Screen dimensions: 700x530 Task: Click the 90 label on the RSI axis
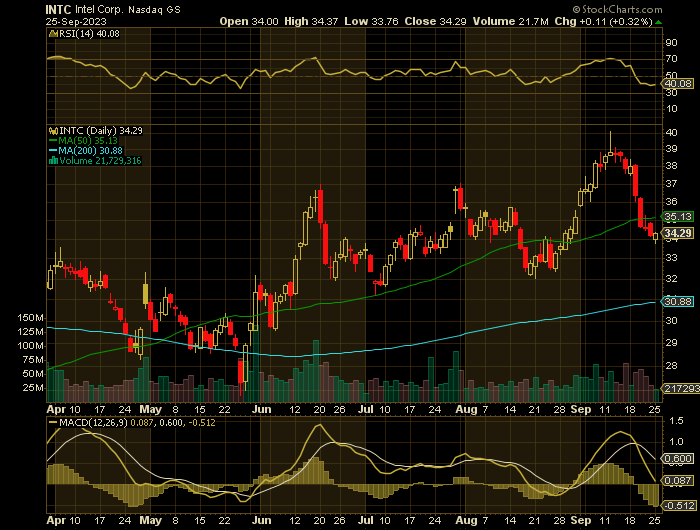point(671,43)
